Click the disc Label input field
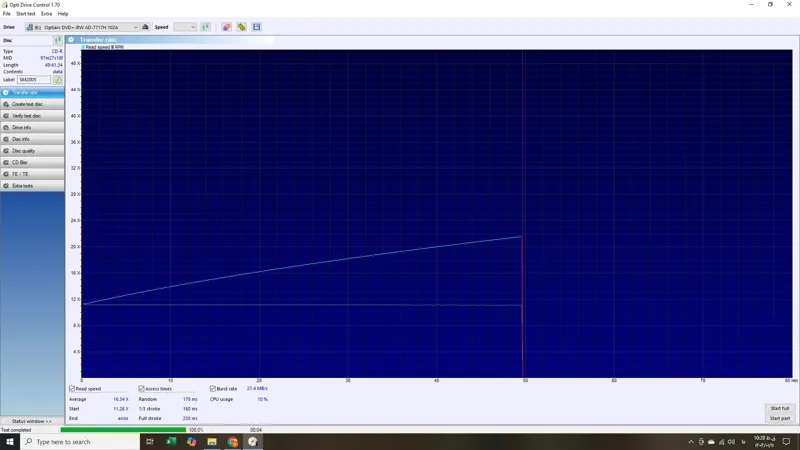800x450 pixels. (x=33, y=79)
